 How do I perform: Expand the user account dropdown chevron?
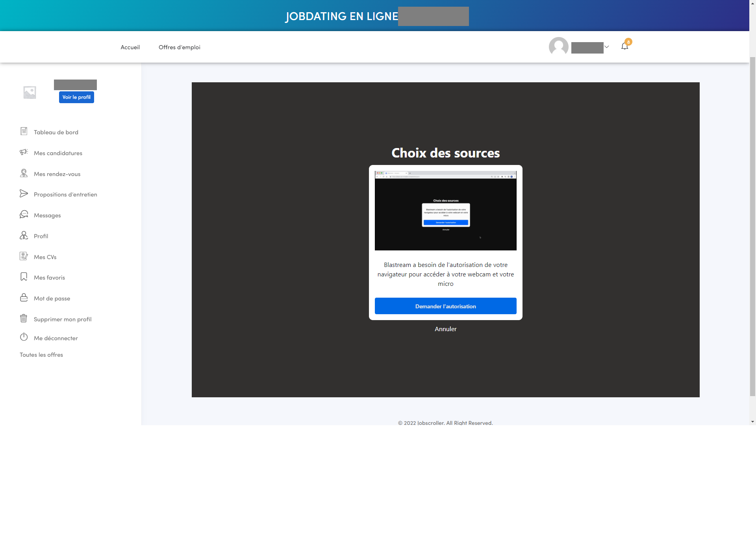pyautogui.click(x=607, y=47)
